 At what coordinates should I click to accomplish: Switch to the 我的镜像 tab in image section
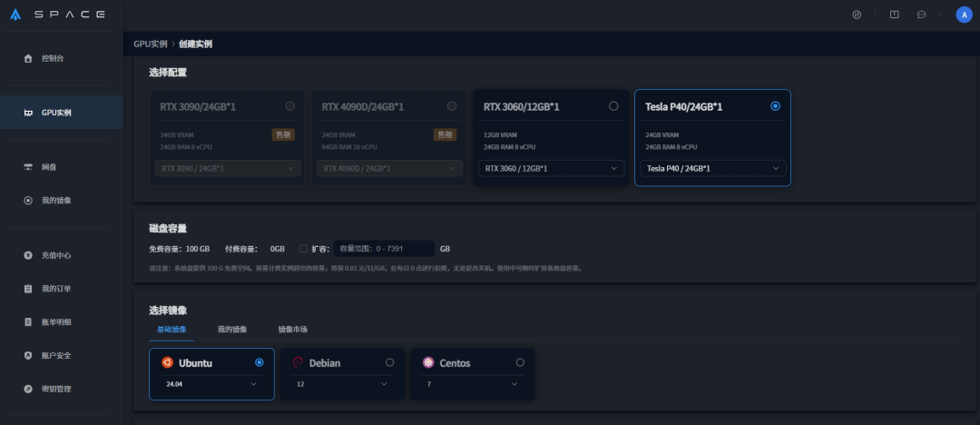point(232,330)
